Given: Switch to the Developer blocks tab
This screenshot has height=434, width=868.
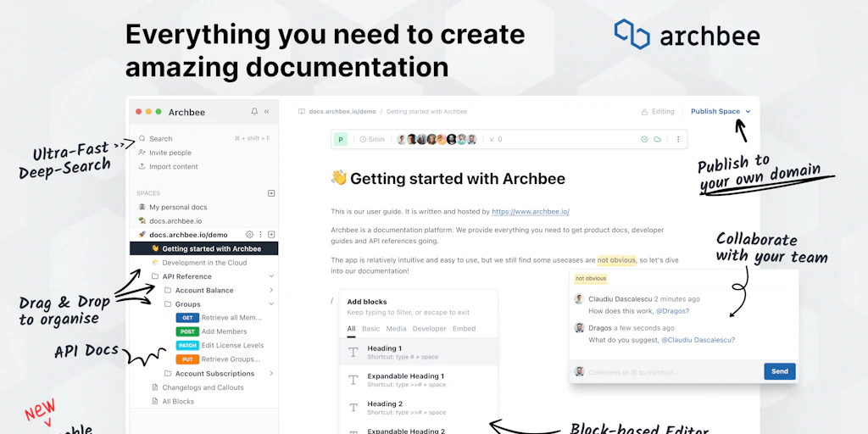Looking at the screenshot, I should click(430, 329).
